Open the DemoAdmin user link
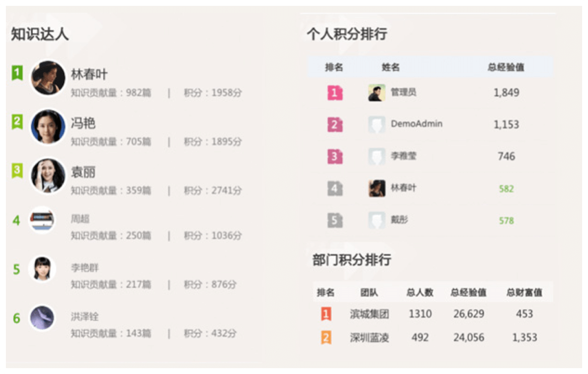 416,124
